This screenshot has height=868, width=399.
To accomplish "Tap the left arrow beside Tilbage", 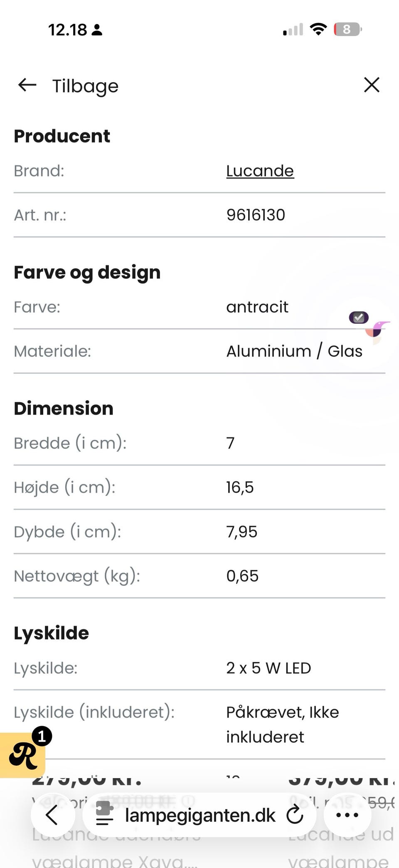I will click(27, 85).
